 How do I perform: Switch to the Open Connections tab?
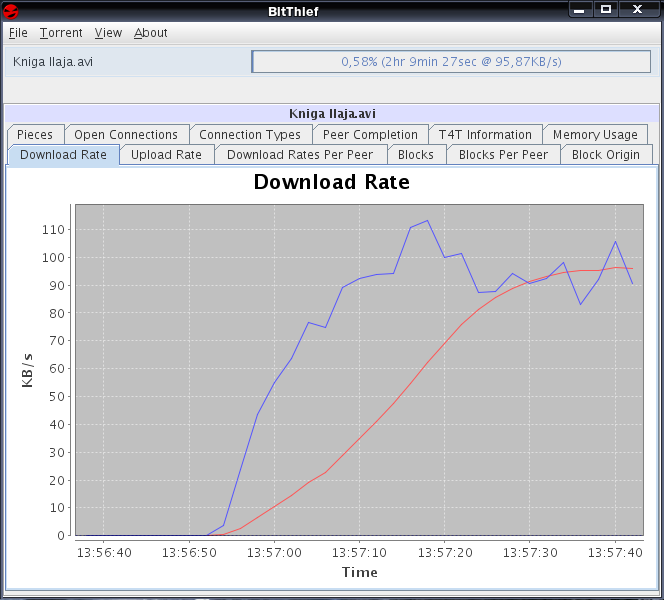[126, 134]
